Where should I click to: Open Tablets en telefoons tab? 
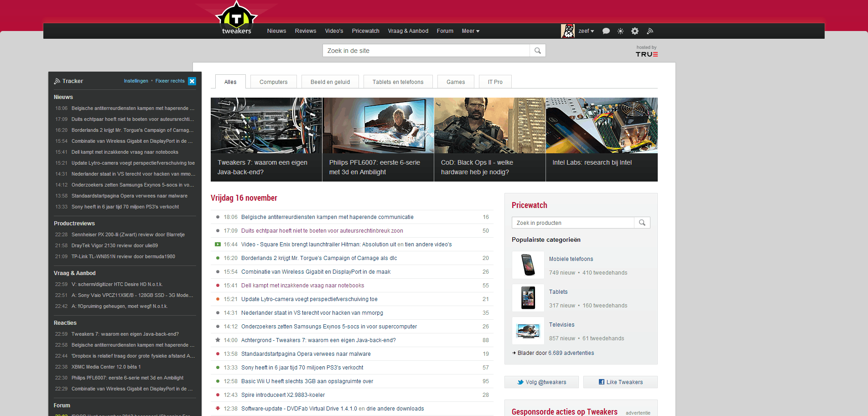click(398, 82)
